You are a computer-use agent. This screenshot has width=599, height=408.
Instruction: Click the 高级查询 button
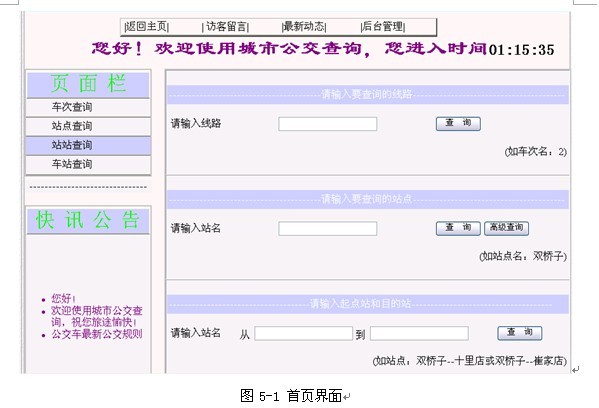[507, 228]
